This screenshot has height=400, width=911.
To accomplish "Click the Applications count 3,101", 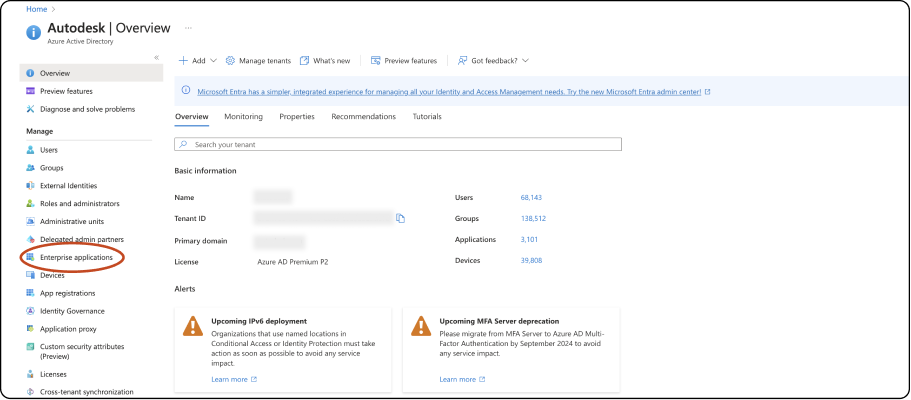I will (x=529, y=240).
